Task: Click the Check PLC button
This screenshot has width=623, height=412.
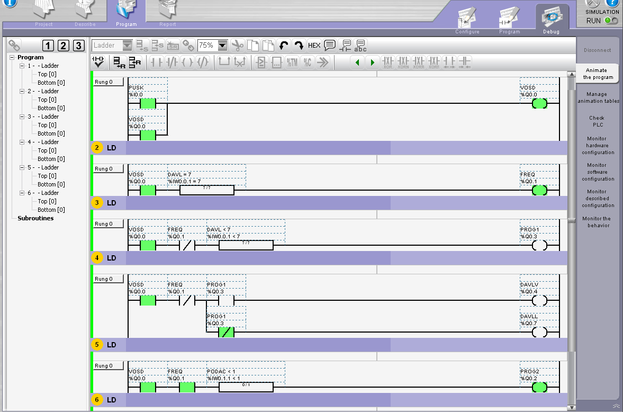Action: [x=597, y=122]
